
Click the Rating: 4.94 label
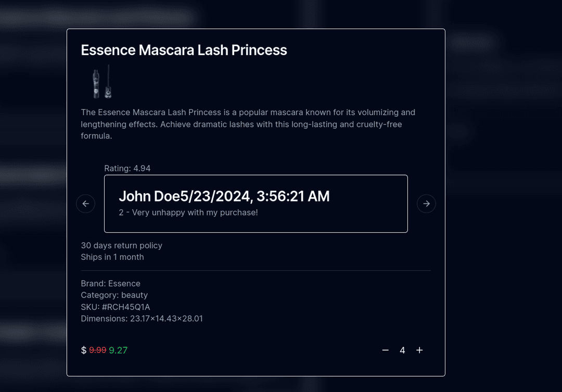click(x=127, y=168)
